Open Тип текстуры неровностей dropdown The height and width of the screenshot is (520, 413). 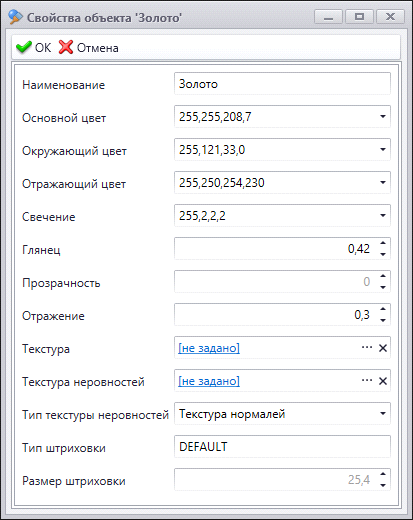point(383,414)
